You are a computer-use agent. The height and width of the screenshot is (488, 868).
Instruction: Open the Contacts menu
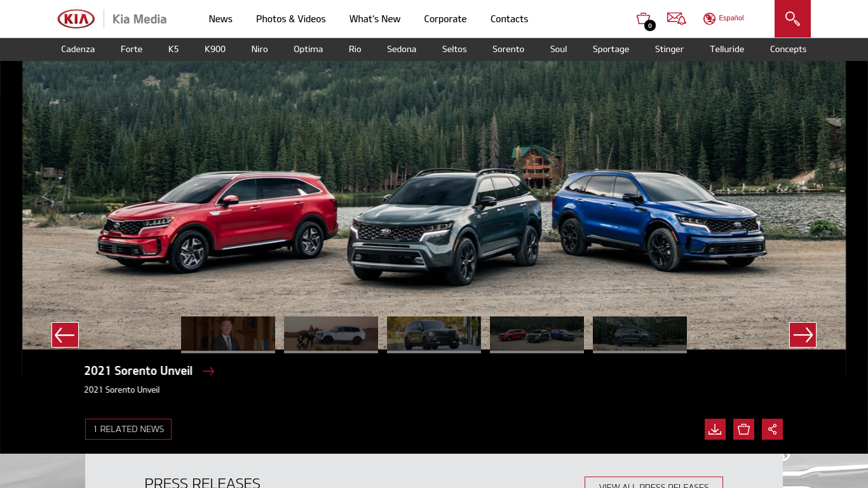pyautogui.click(x=509, y=19)
